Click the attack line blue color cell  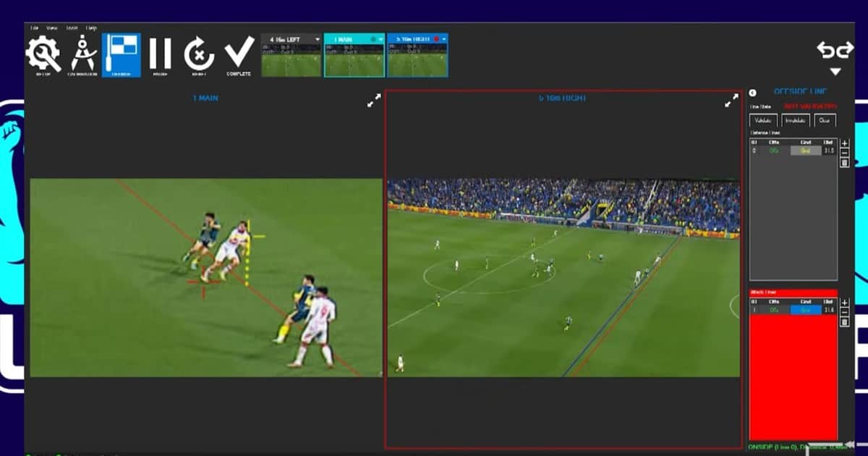(805, 310)
